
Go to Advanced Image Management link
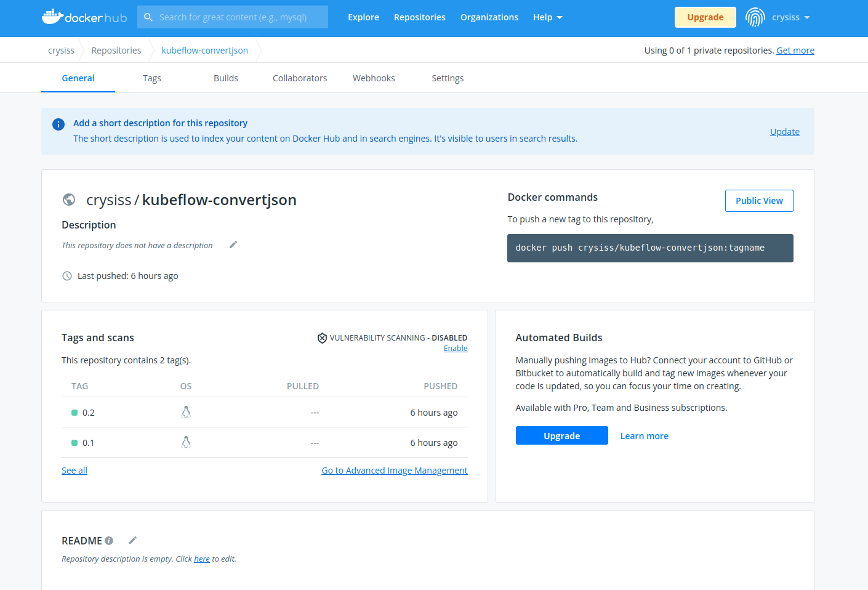(x=395, y=471)
